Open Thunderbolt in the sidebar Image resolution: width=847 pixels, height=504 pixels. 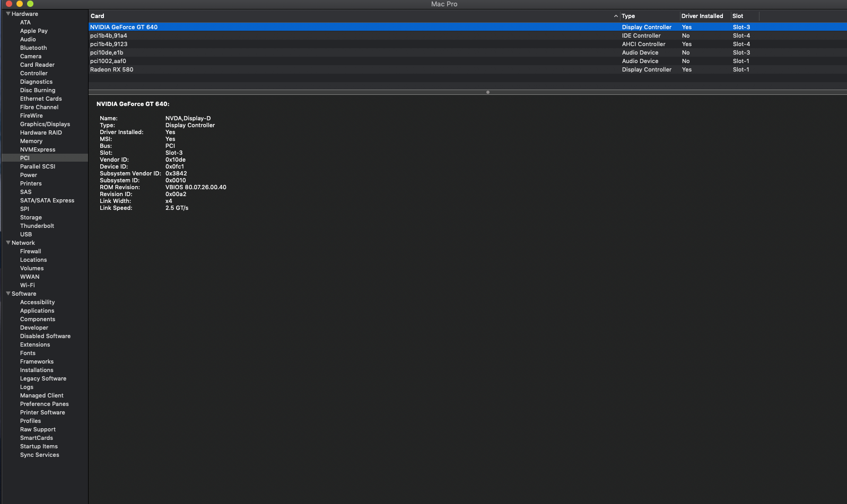37,226
